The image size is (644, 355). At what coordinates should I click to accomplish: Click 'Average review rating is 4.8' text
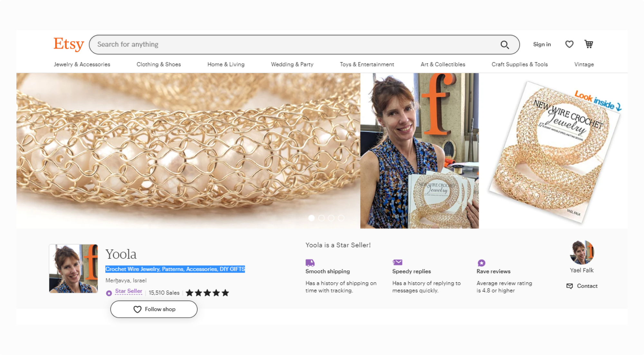point(504,287)
